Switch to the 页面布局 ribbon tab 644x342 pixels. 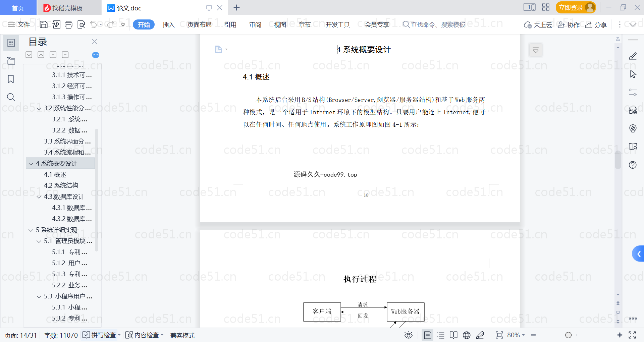199,24
